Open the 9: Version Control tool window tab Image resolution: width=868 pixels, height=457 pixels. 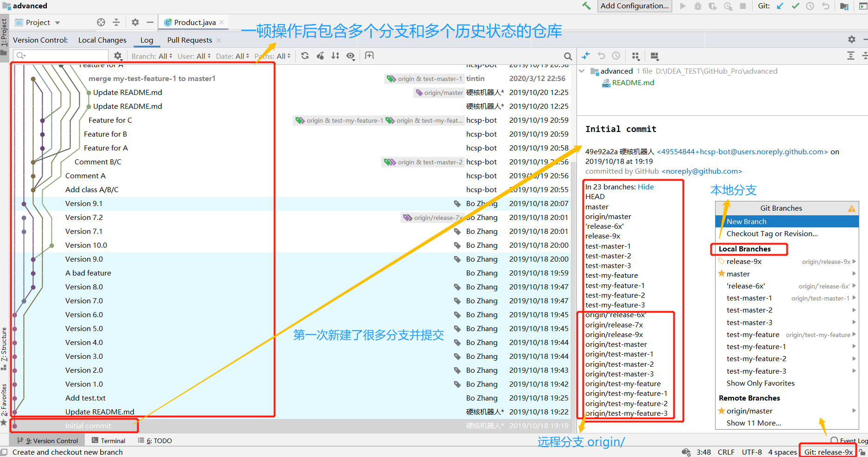48,441
